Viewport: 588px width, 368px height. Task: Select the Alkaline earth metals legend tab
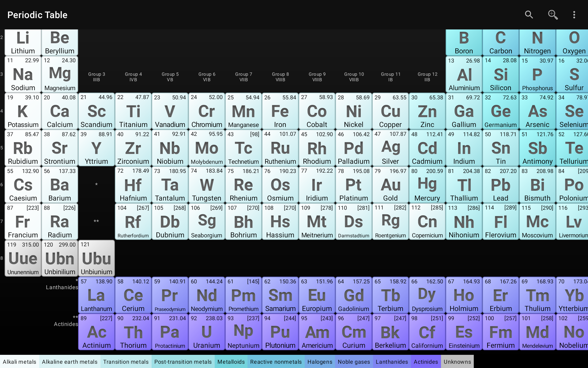[70, 362]
